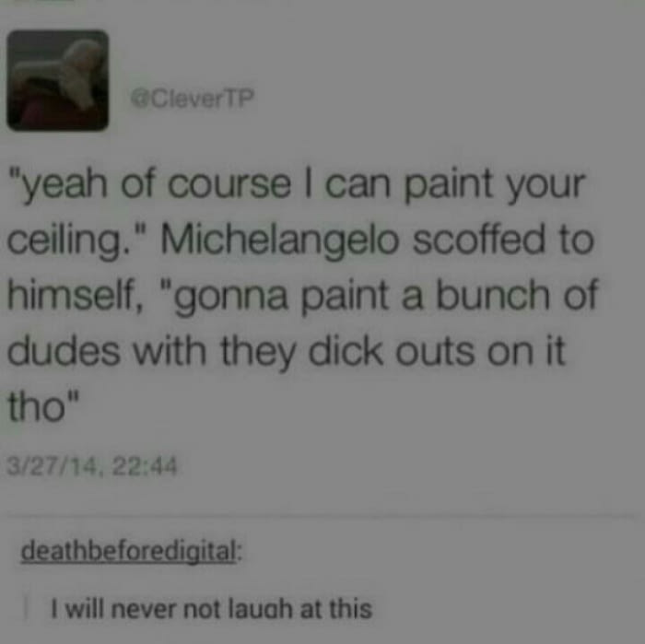Select the 3/27/14, 22:44 timestamp

92,466
